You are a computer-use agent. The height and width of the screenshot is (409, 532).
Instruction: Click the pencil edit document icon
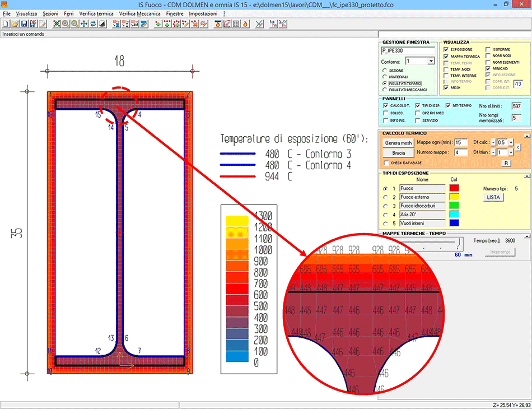[43, 24]
